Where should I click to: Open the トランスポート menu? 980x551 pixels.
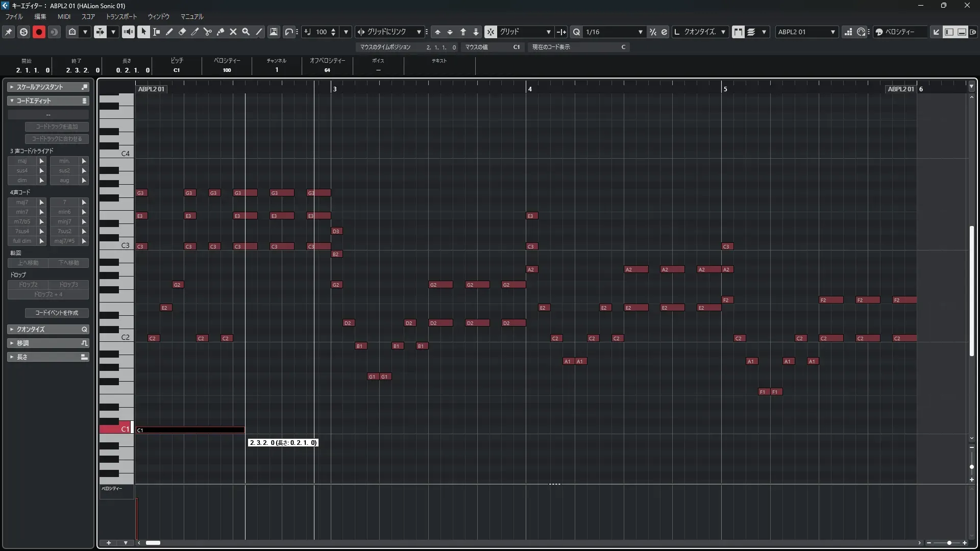tap(121, 16)
